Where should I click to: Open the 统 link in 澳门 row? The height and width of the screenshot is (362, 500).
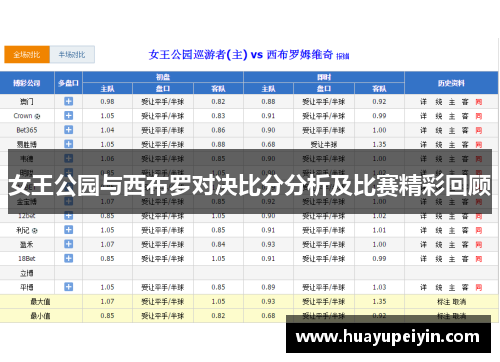[x=439, y=102]
